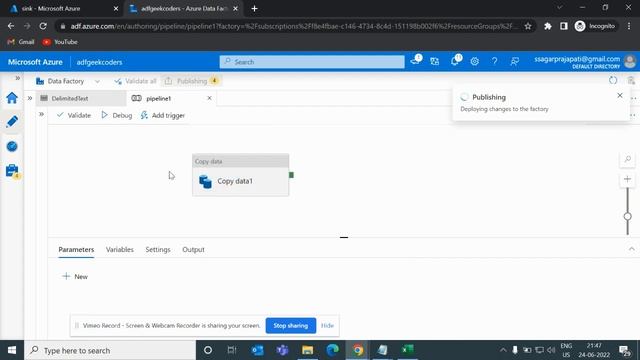Add a New parameter
Screen dimensions: 640x360
coord(75,277)
